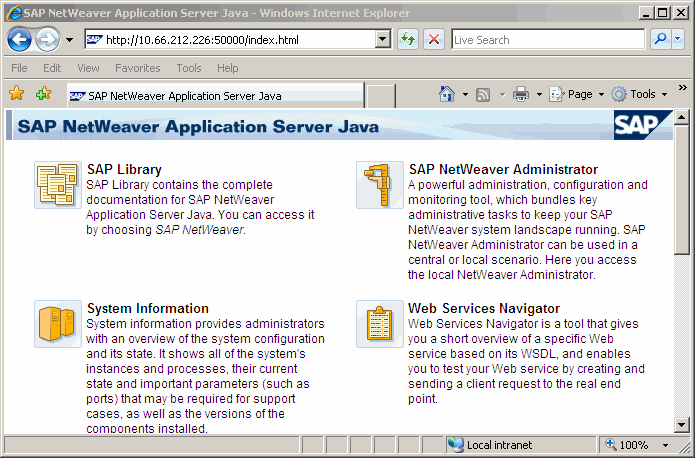Click the Live Search input box
Viewport: 695px width, 458px height.
pyautogui.click(x=548, y=39)
